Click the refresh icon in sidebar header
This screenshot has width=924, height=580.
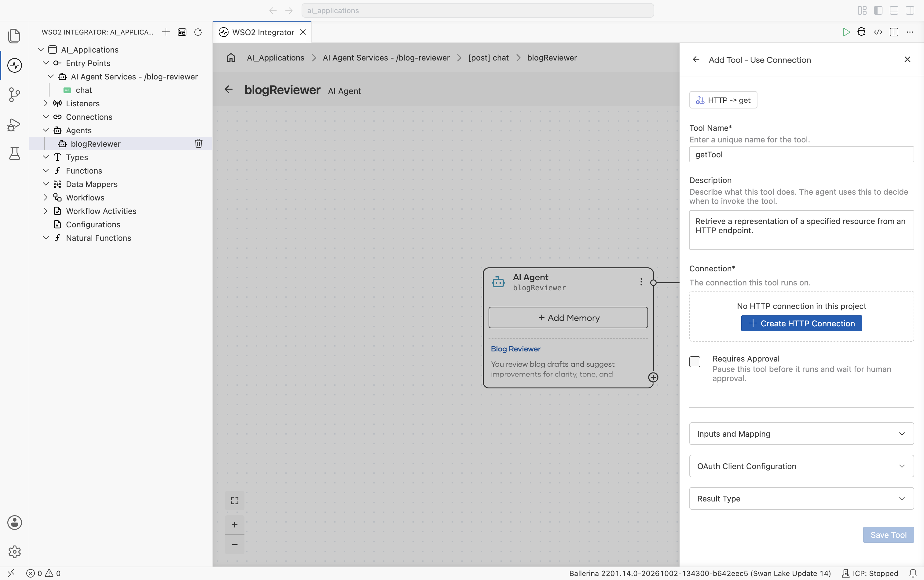(x=198, y=32)
